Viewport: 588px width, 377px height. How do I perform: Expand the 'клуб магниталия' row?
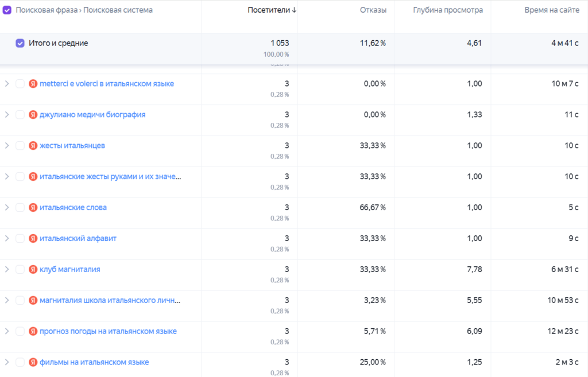7,269
